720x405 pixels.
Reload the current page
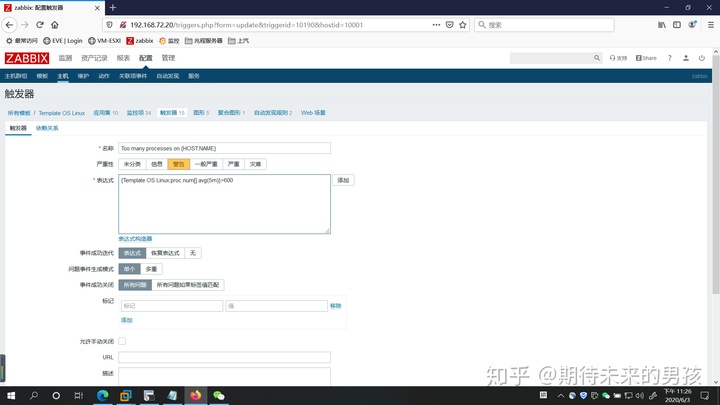tap(40, 25)
